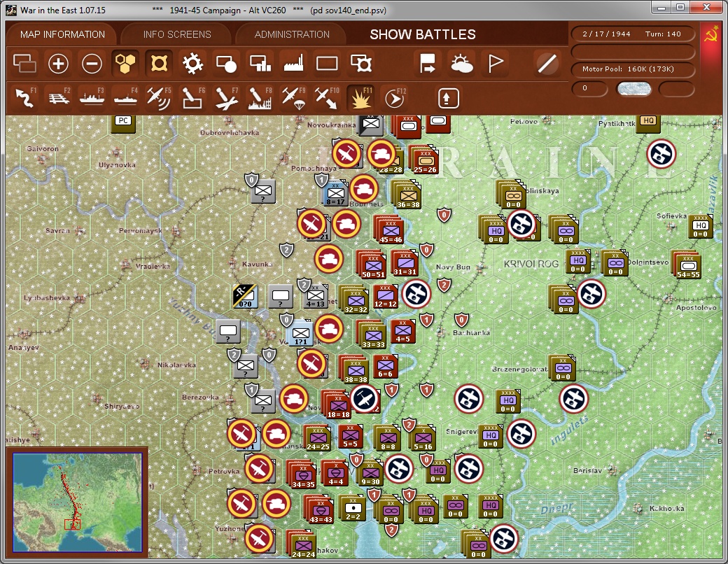
Task: Click the factory locations toolbar icon
Action: pos(293,63)
